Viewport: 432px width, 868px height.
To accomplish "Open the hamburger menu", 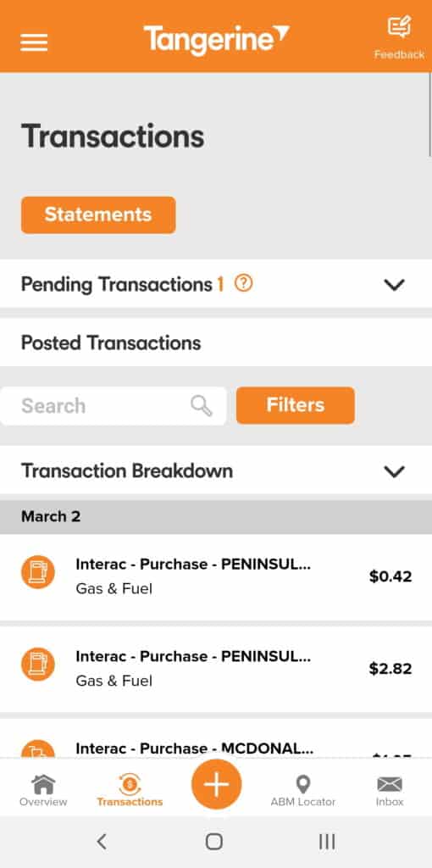I will tap(34, 42).
